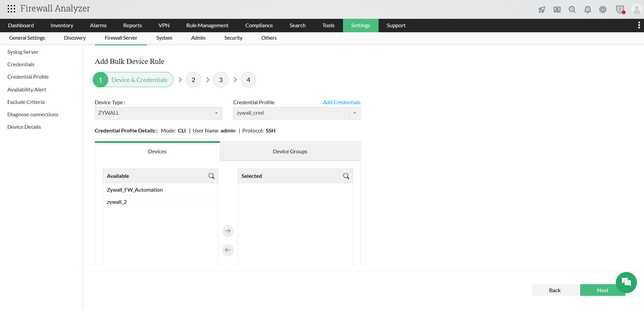Select step 1 Device & Credentials
The width and height of the screenshot is (644, 310).
(133, 80)
